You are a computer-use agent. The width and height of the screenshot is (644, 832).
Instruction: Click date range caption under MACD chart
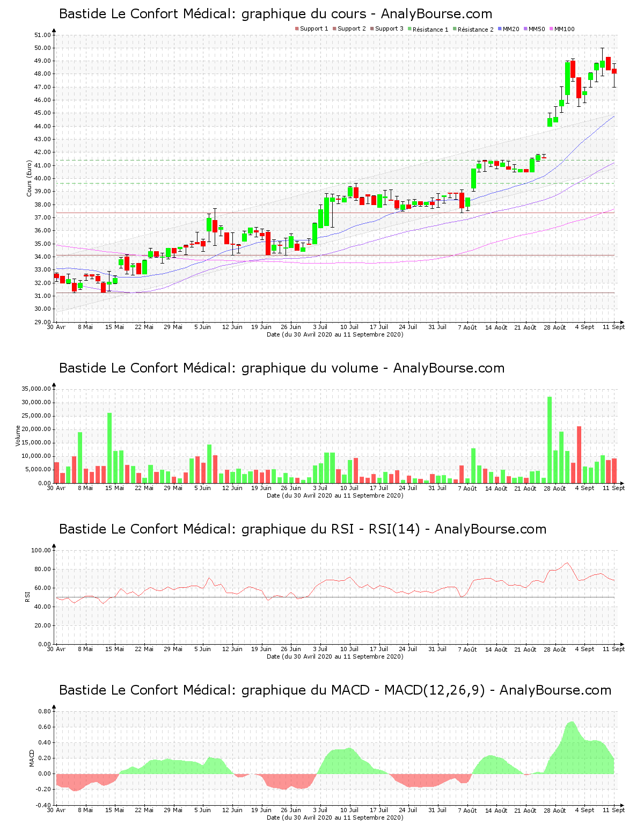[335, 818]
